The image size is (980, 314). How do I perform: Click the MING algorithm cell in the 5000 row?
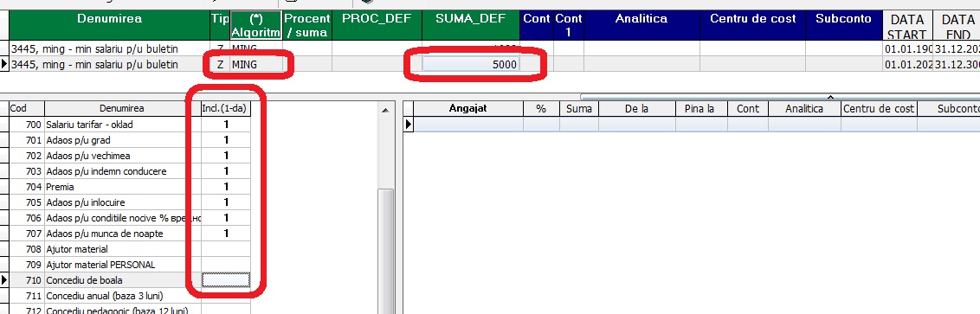[255, 64]
